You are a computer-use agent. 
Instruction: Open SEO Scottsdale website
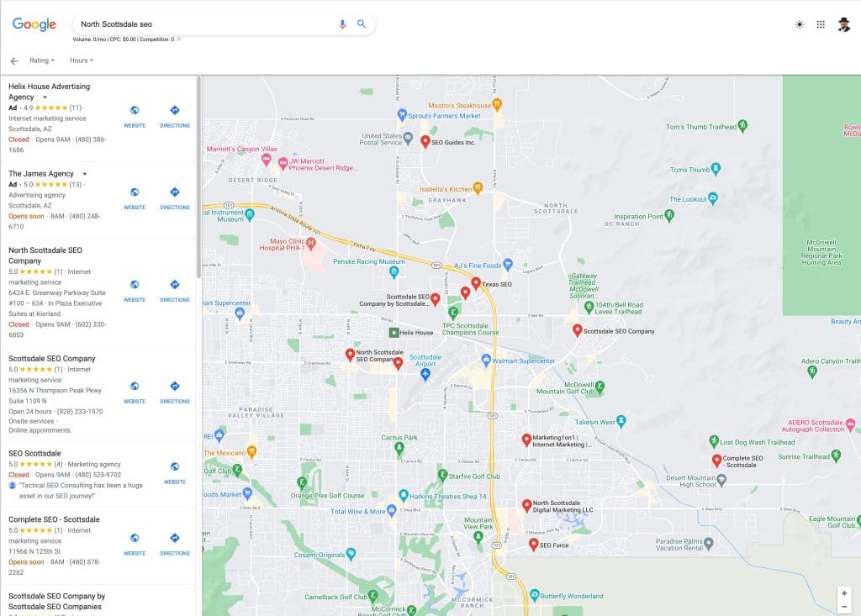(175, 472)
